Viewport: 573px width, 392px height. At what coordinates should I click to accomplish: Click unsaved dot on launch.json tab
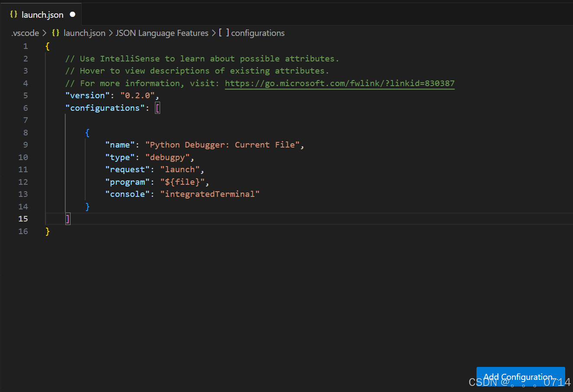72,14
